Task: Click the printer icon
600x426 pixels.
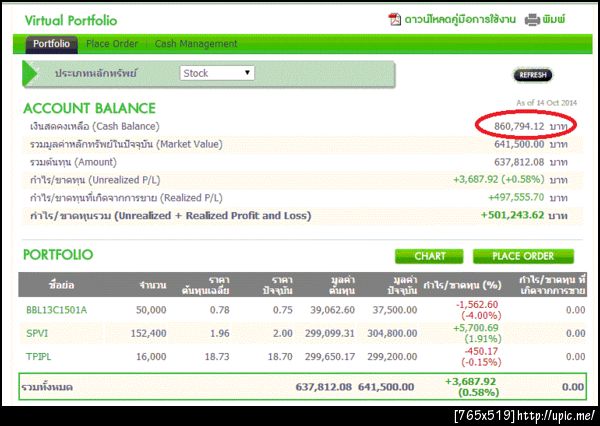Action: (x=532, y=20)
